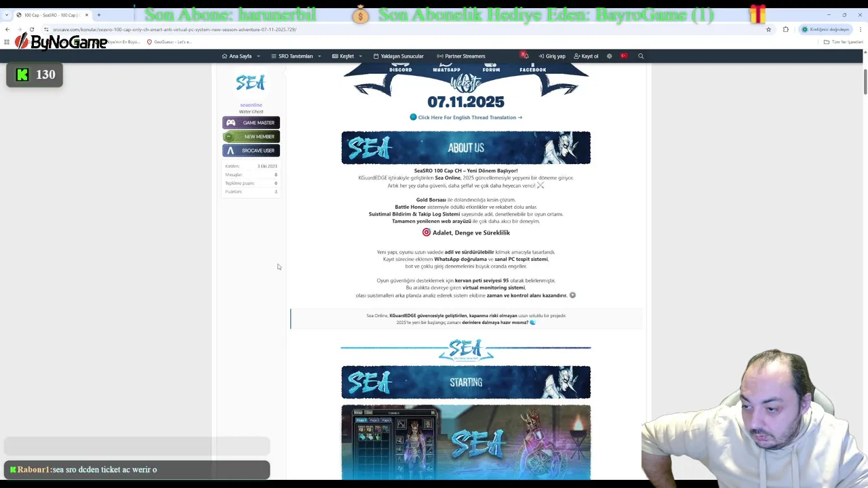
Task: Bookmark this page with the star icon
Action: (768, 29)
